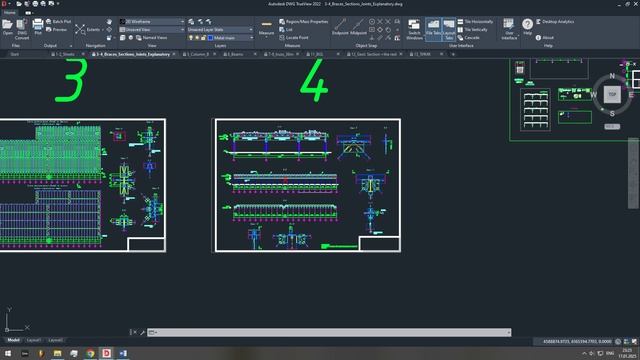The height and width of the screenshot is (360, 640).
Task: Toggle Midpoint object snap
Action: point(358,27)
